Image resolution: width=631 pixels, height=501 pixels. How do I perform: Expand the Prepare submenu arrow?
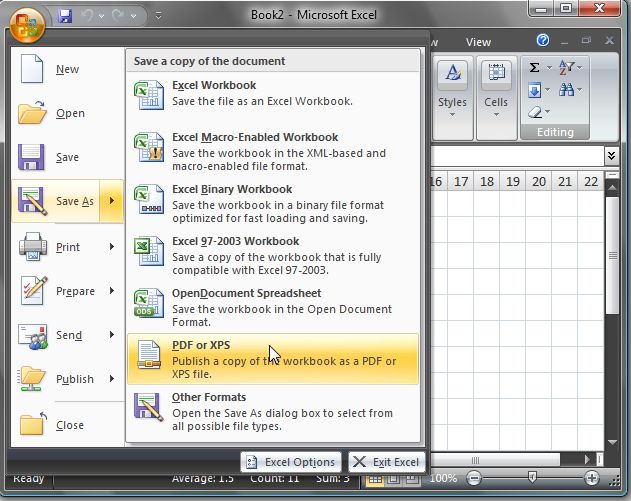[112, 291]
